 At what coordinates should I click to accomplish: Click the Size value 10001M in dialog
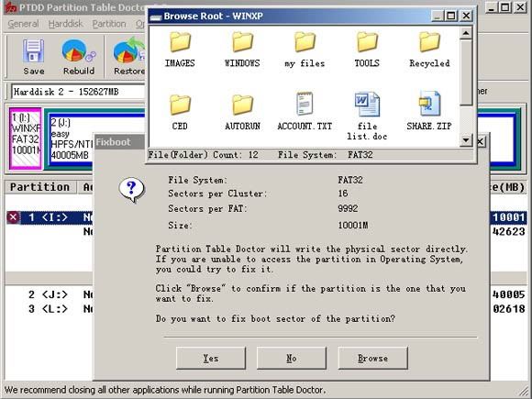pos(353,225)
